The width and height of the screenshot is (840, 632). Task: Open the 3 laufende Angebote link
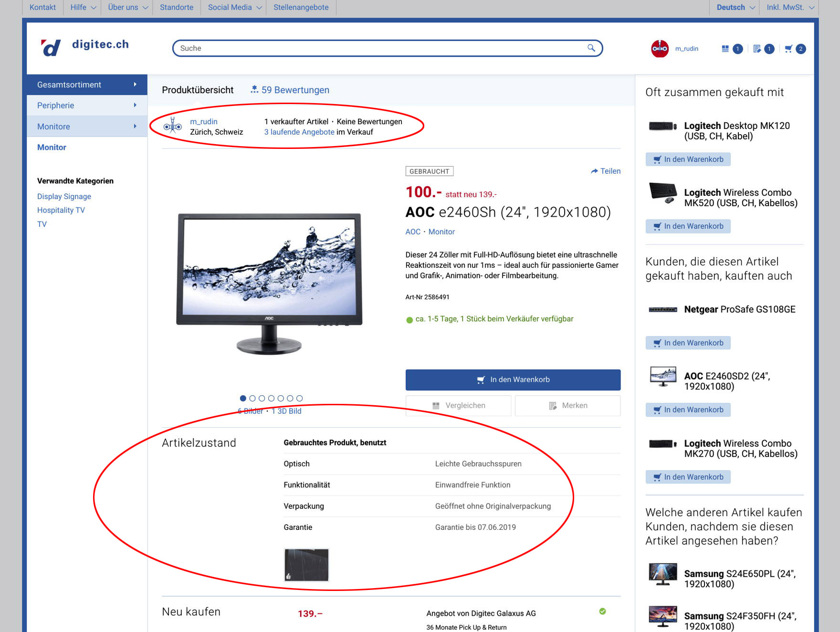coord(299,132)
